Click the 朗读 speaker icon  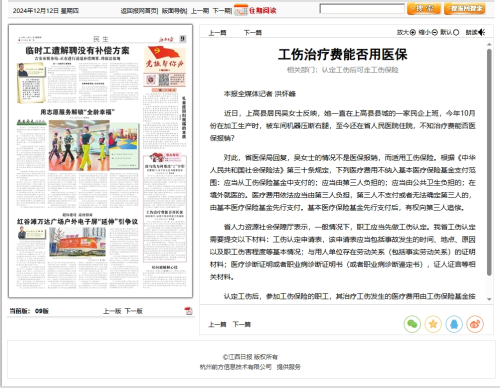(x=482, y=32)
